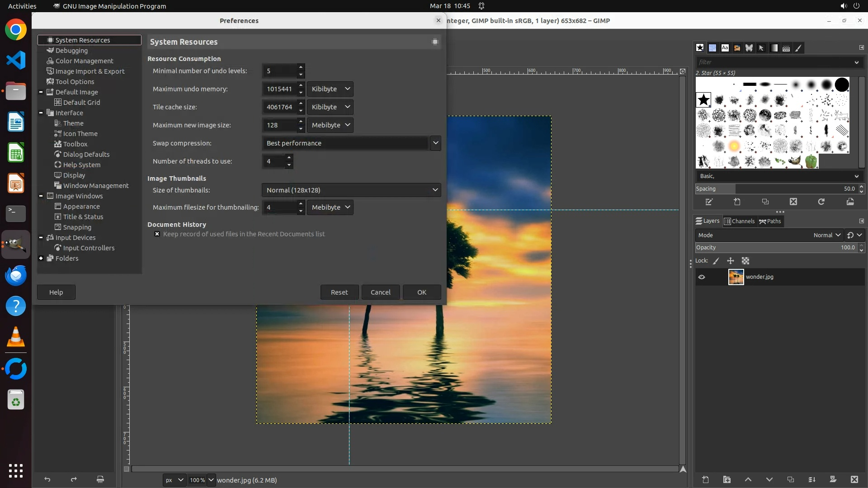Collapse the Interface tree section
The width and height of the screenshot is (868, 488).
click(41, 113)
